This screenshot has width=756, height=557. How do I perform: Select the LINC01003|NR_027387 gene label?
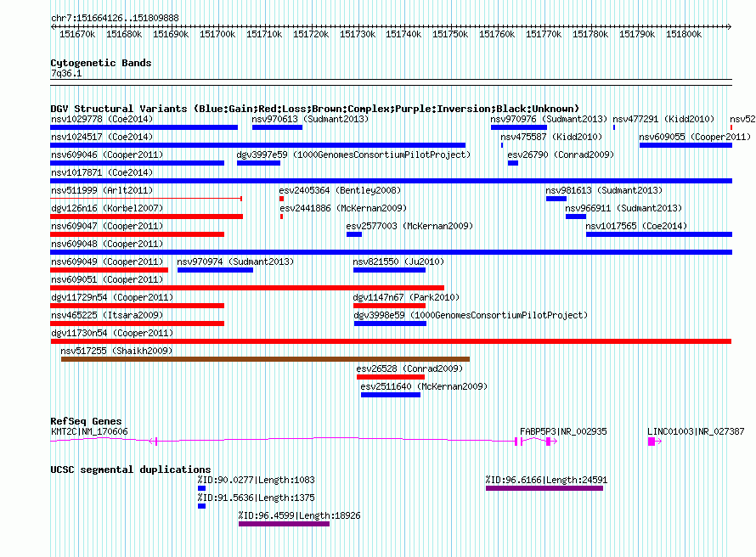(x=696, y=431)
